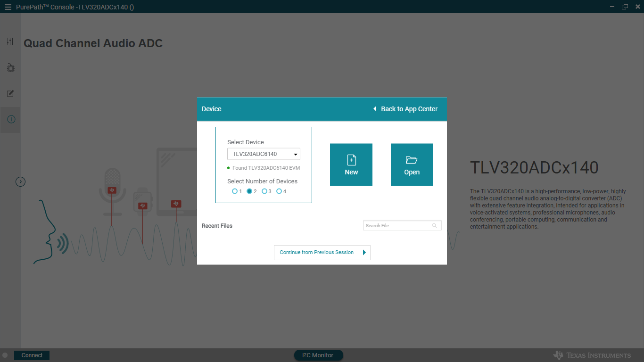Go Back to App Center
The height and width of the screenshot is (362, 644).
pyautogui.click(x=405, y=109)
